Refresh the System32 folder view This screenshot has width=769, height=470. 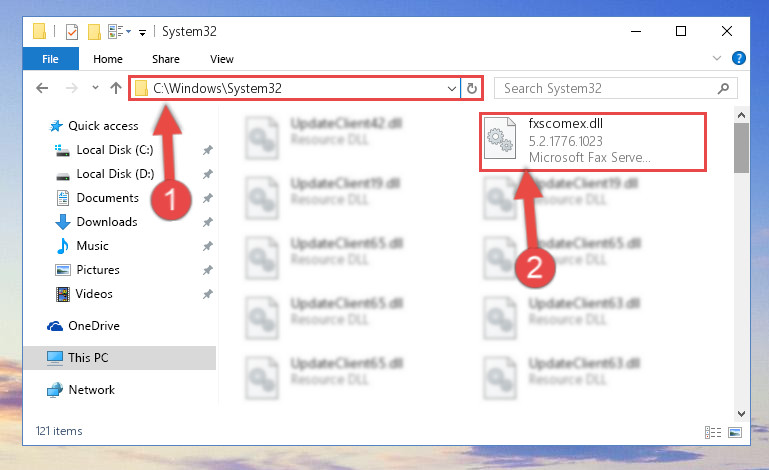pyautogui.click(x=472, y=88)
